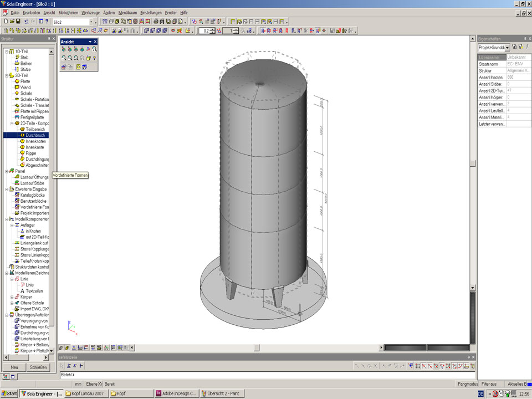Click the light bulb icon in Ansicht palette
This screenshot has width=532, height=399.
click(x=95, y=58)
